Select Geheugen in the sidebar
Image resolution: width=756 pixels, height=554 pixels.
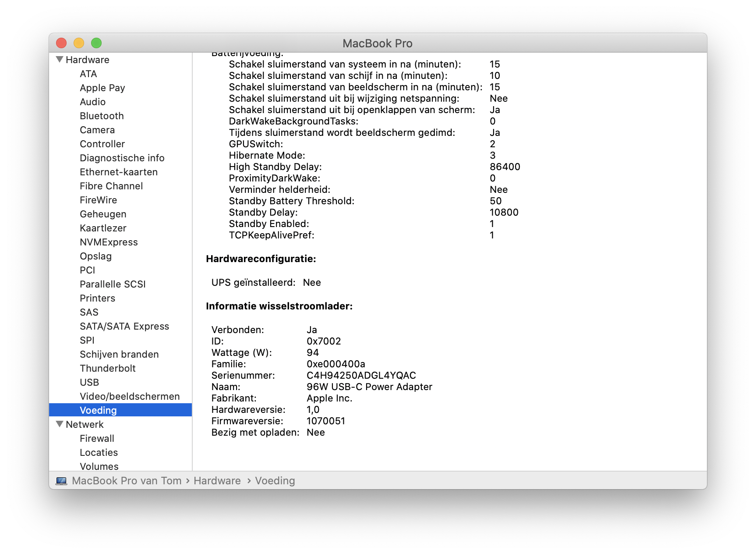coord(103,214)
